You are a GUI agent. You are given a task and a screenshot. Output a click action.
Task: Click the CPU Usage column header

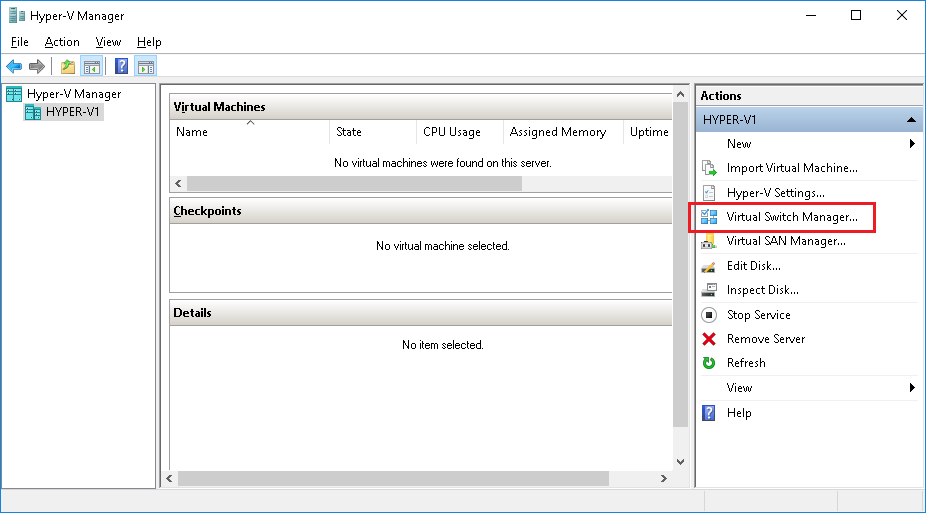(x=459, y=132)
